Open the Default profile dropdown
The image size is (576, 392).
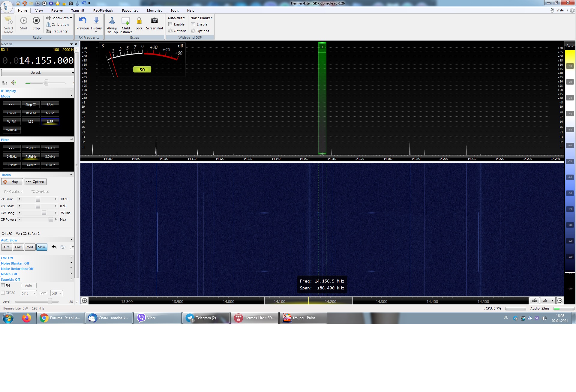(37, 73)
